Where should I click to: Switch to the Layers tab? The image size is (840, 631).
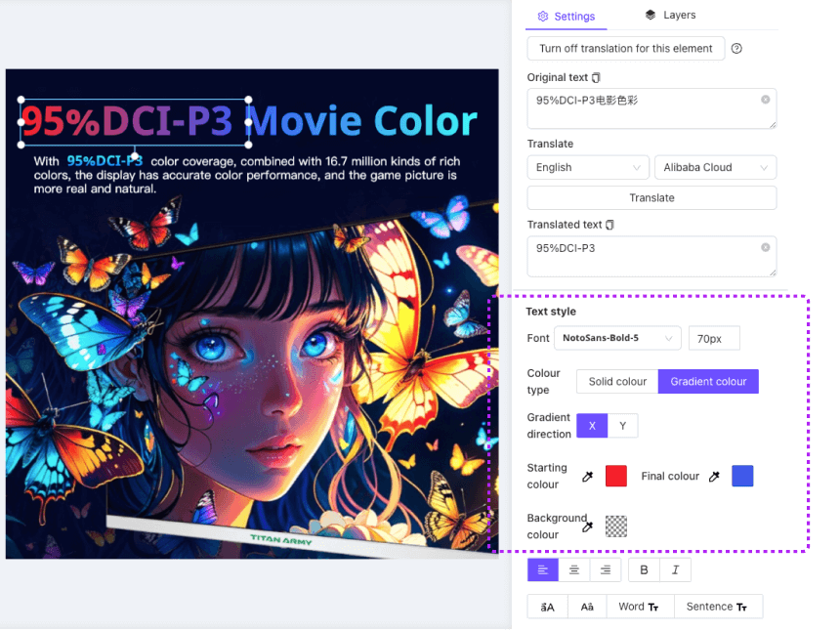click(670, 15)
